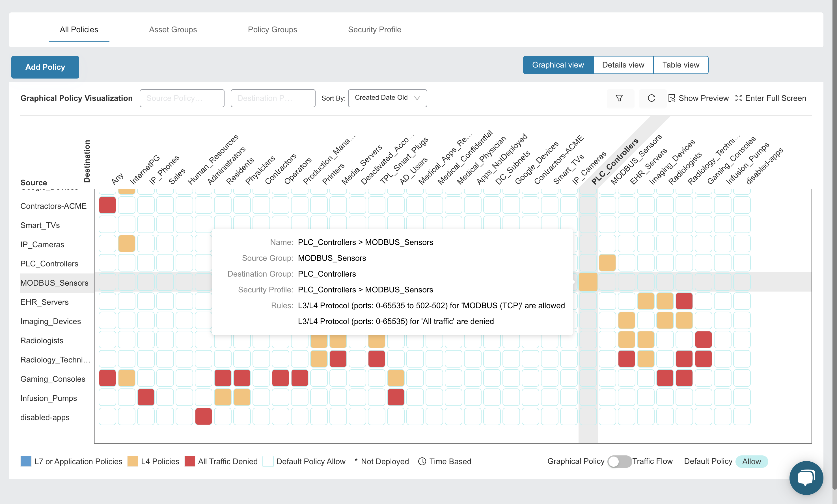Switch to Table view button

pos(681,65)
